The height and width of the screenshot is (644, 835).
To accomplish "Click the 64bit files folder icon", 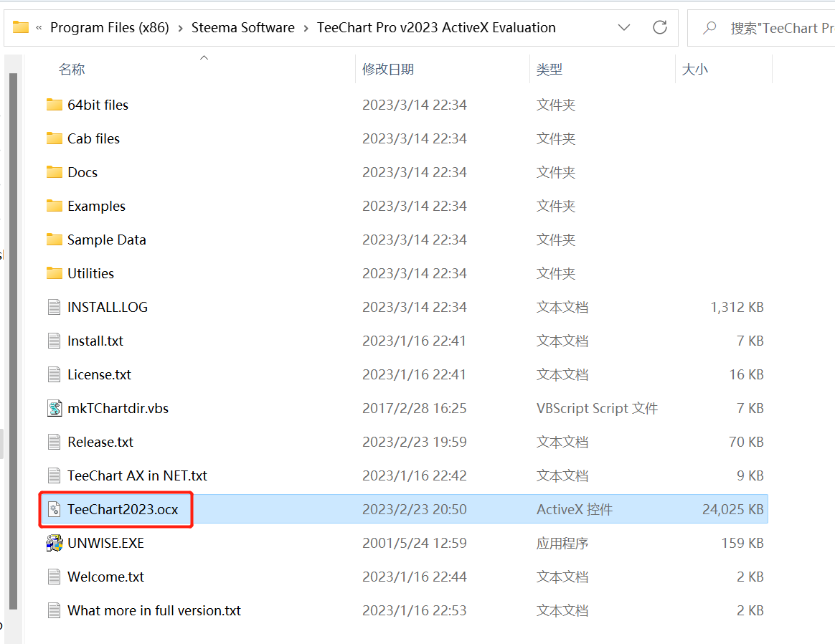I will [55, 105].
